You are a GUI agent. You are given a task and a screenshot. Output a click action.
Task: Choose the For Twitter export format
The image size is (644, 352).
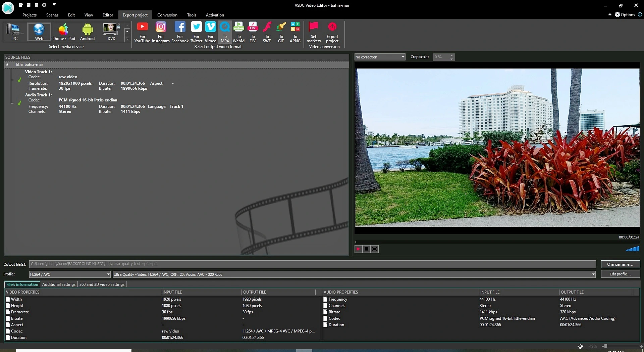(197, 32)
